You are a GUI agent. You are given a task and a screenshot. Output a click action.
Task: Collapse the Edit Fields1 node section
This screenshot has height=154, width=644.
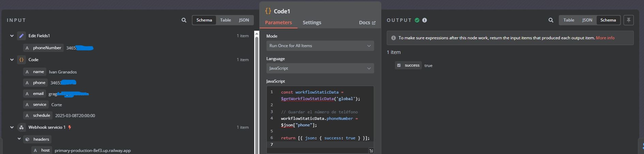pos(12,36)
